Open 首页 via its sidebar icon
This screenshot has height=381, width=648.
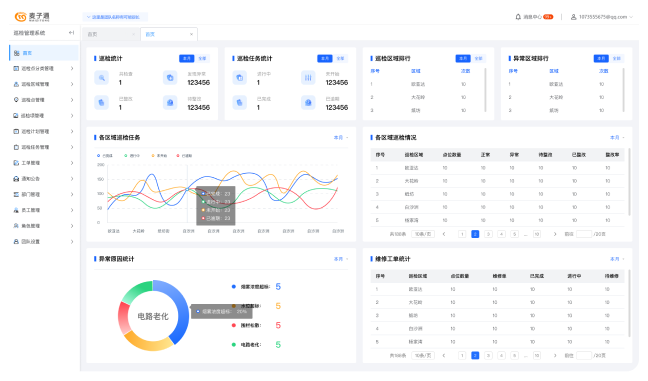coord(17,53)
